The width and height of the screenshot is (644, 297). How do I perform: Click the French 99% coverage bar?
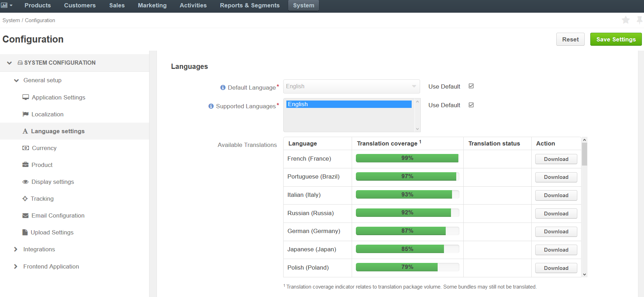click(407, 158)
